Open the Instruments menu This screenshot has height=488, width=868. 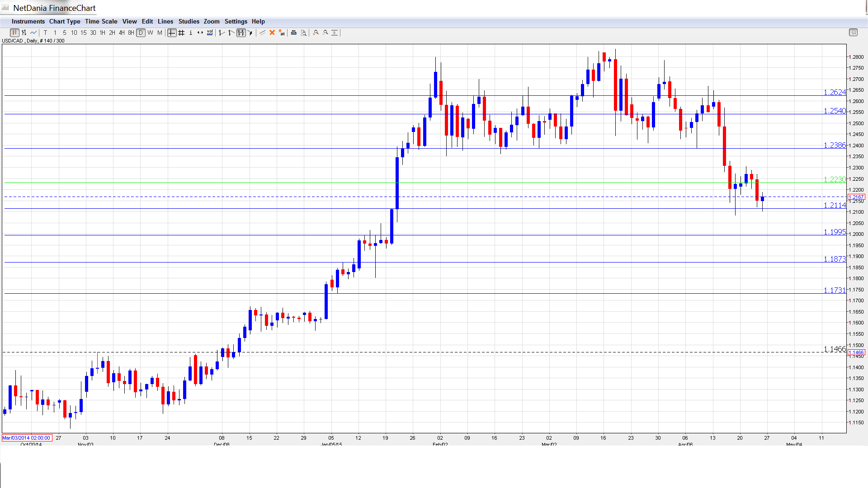(x=28, y=21)
